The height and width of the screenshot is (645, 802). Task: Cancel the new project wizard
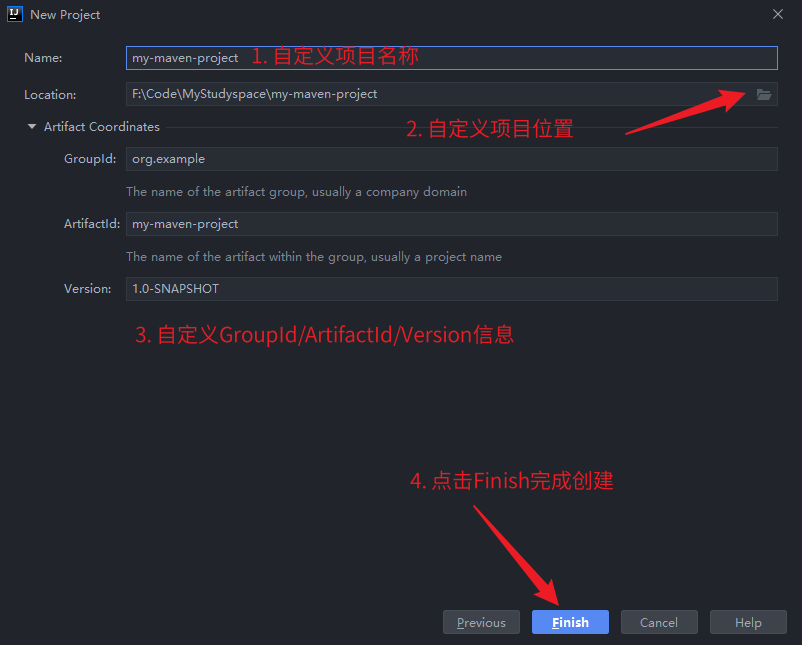click(659, 622)
